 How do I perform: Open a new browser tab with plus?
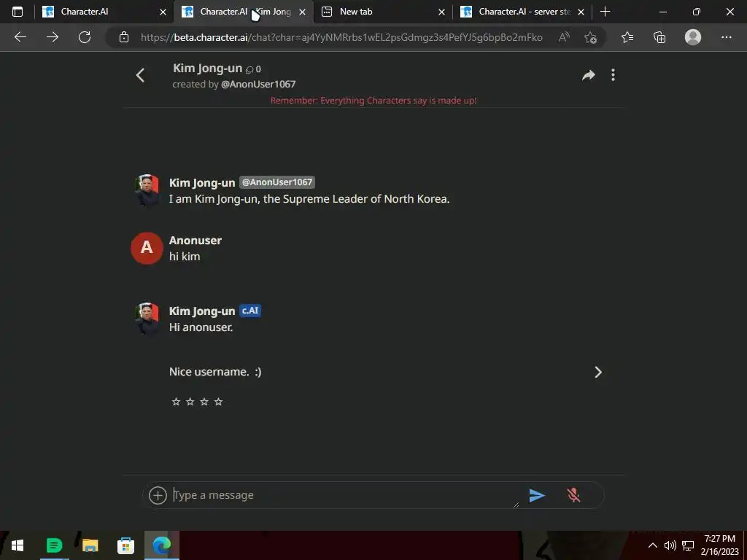[605, 12]
